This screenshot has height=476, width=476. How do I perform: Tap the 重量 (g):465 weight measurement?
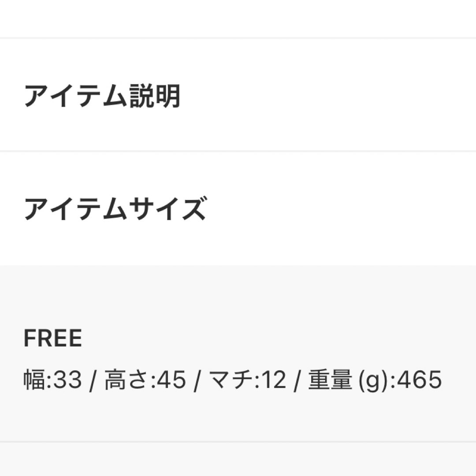375,379
